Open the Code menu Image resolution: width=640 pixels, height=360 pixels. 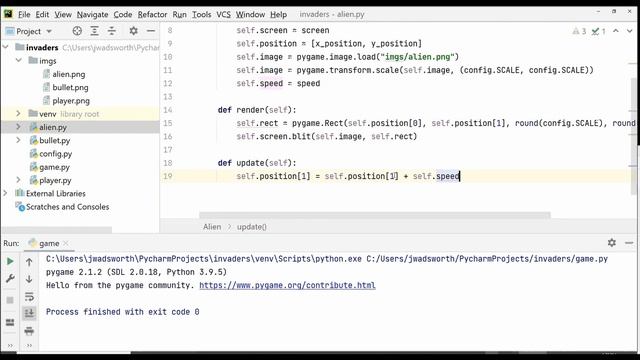coord(122,14)
